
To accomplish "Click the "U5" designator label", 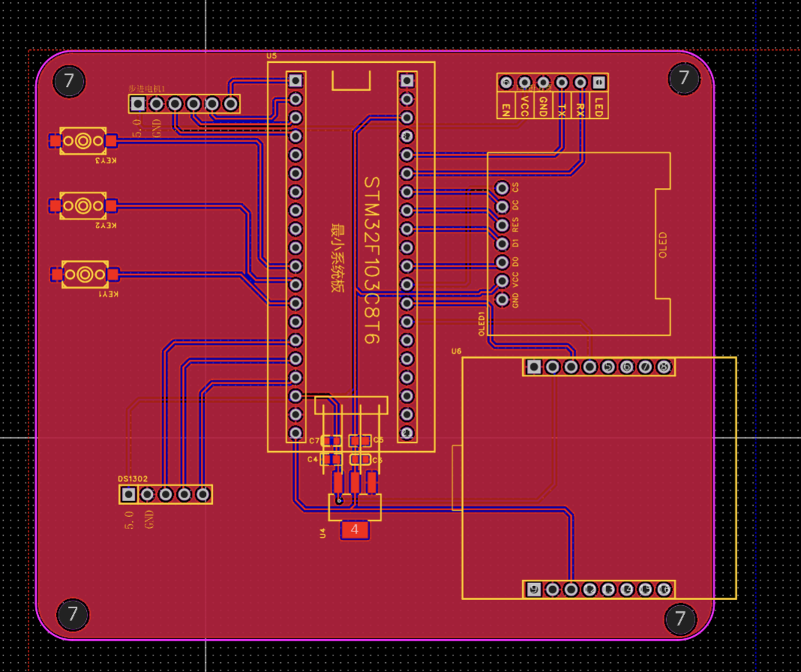I will click(x=272, y=55).
